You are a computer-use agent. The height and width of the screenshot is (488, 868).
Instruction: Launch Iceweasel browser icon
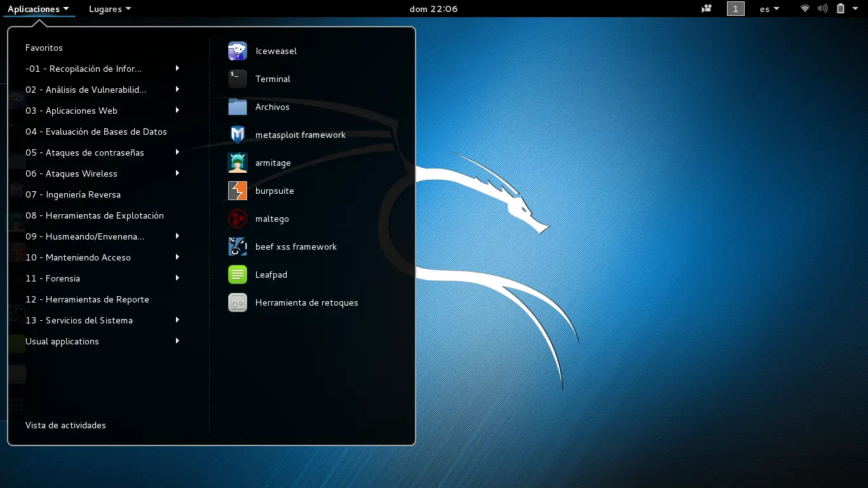point(238,51)
